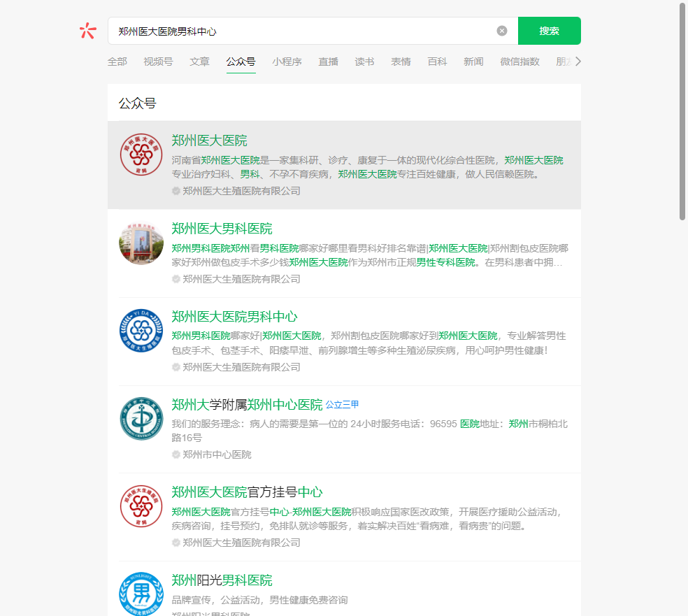
Task: Open the 读书 tab
Action: coord(364,62)
